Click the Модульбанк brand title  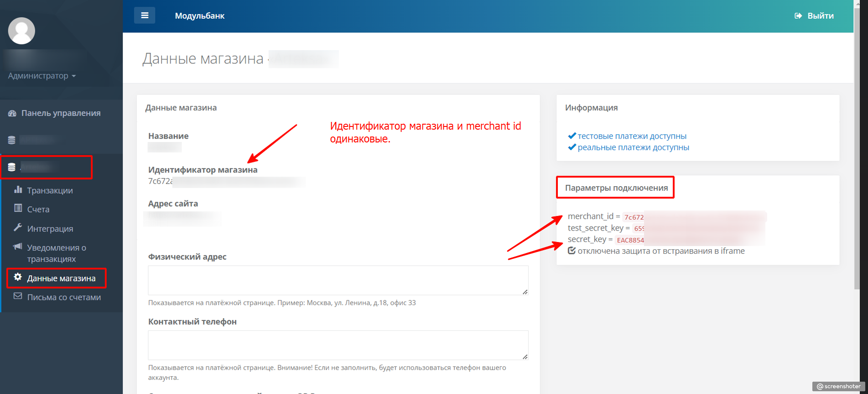(199, 16)
